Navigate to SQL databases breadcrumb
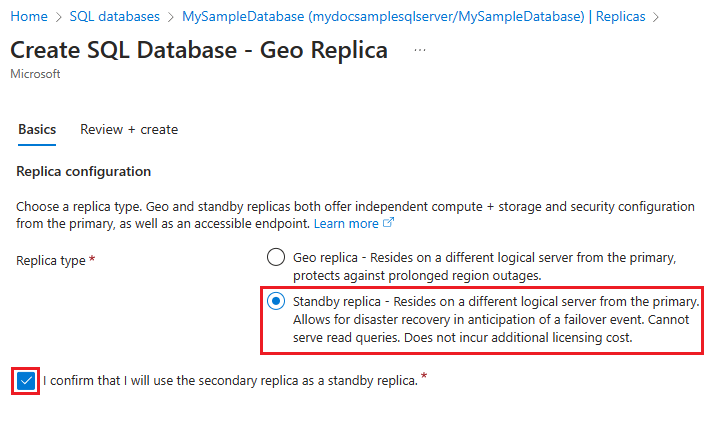This screenshot has width=706, height=421. point(114,17)
